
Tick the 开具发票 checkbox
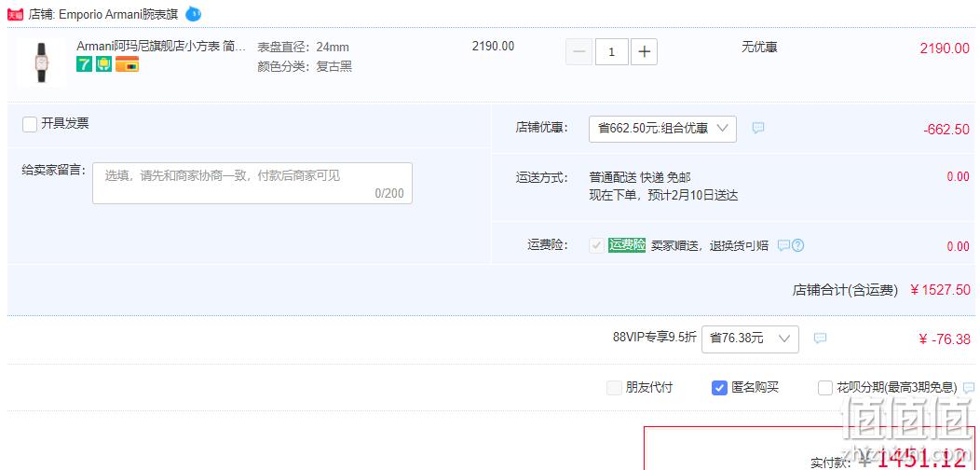point(30,124)
